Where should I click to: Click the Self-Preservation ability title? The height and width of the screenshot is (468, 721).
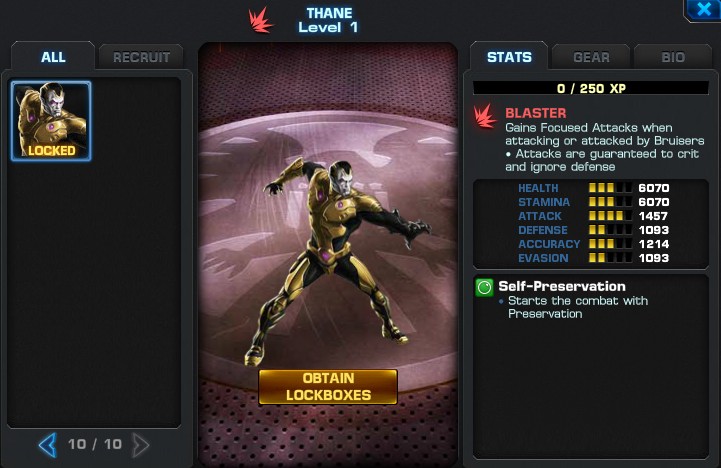click(562, 286)
